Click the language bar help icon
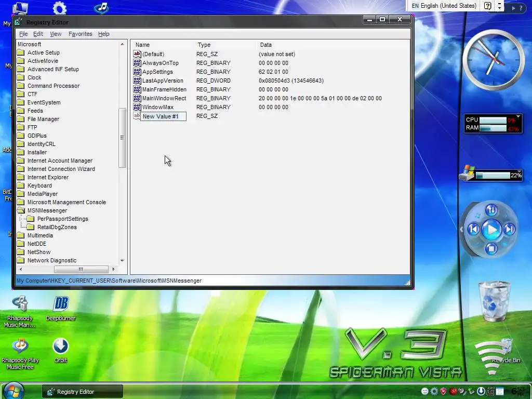 coord(487,6)
